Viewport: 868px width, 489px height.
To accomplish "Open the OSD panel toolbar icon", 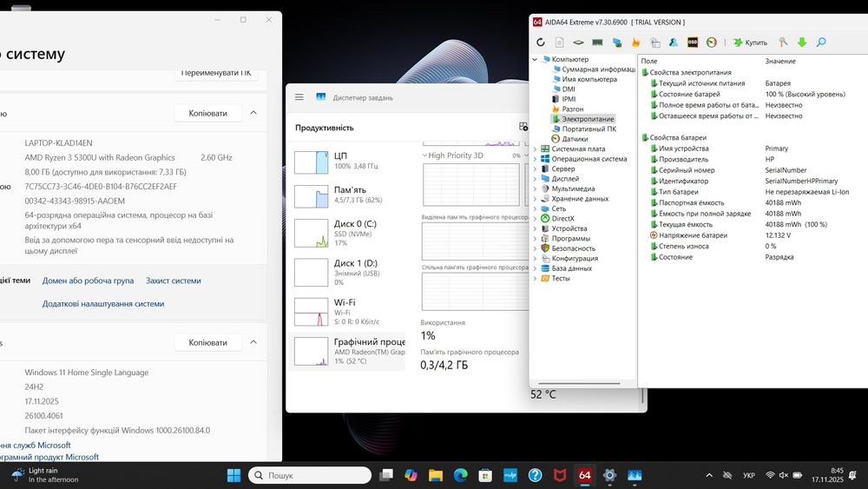I will pos(693,42).
